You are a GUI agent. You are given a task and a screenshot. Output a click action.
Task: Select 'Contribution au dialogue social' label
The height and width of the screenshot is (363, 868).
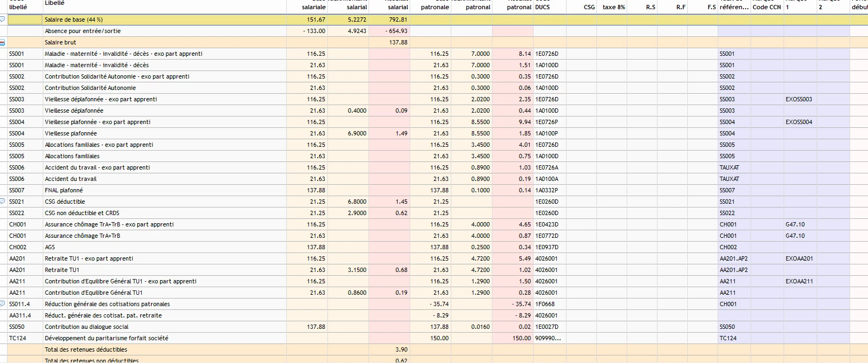87,327
